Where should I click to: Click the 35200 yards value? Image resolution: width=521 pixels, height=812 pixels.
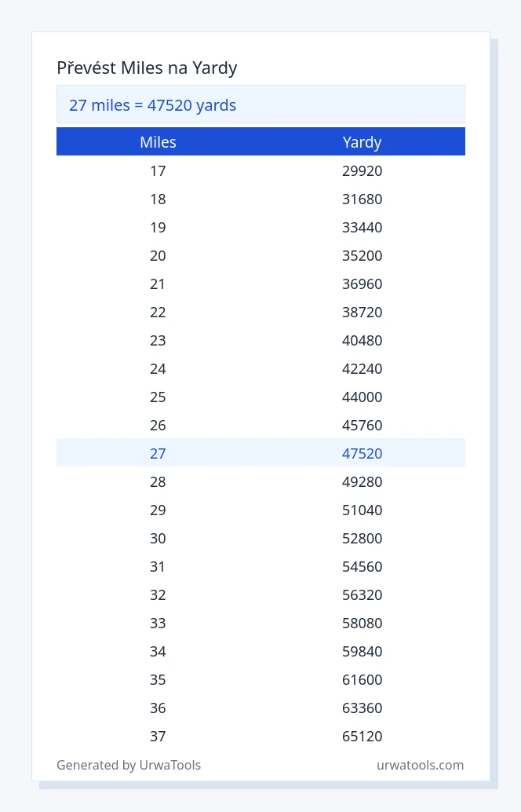[x=363, y=256]
